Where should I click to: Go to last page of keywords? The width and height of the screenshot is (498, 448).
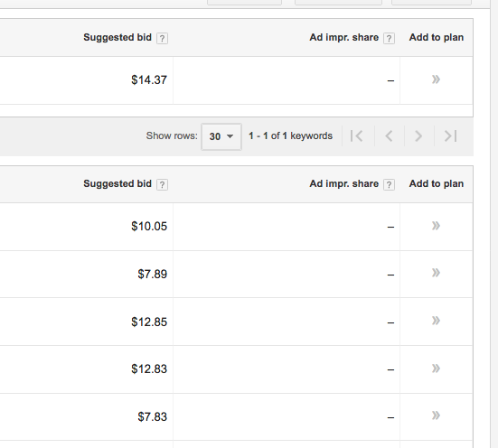pyautogui.click(x=451, y=135)
